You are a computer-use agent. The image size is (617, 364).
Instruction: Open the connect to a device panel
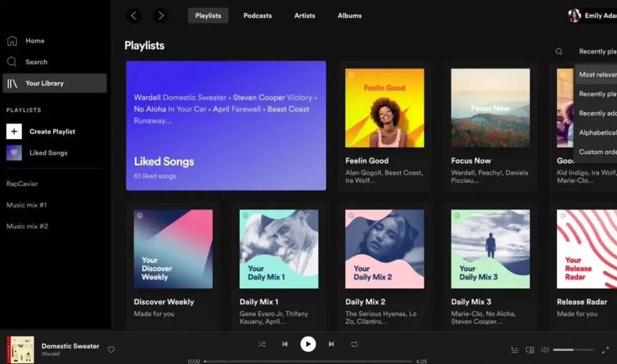tap(529, 350)
